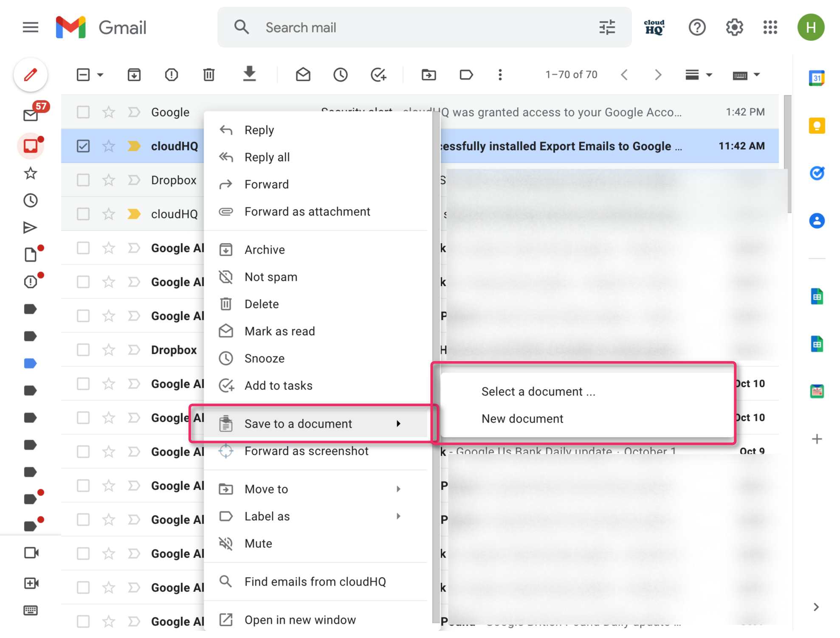Click the Archive icon in the toolbar
This screenshot has height=638, width=840.
pyautogui.click(x=134, y=75)
